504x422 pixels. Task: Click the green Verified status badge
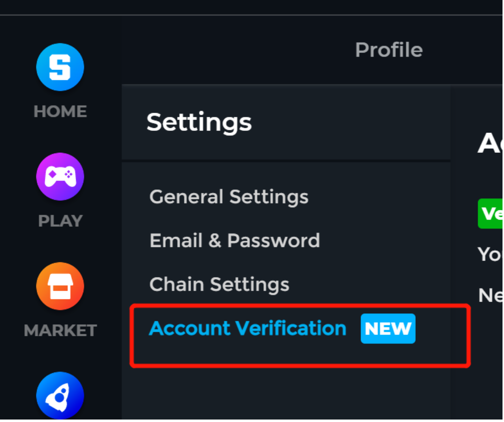coord(490,214)
